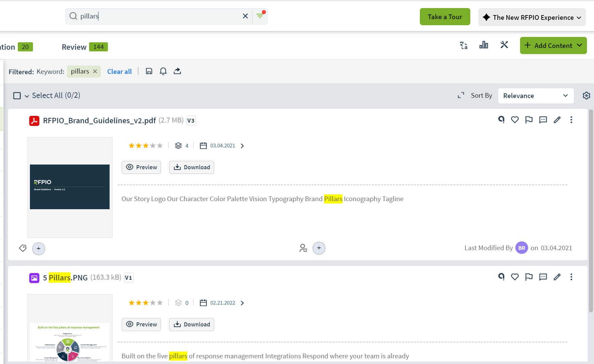Open the bar chart reports icon

point(484,45)
